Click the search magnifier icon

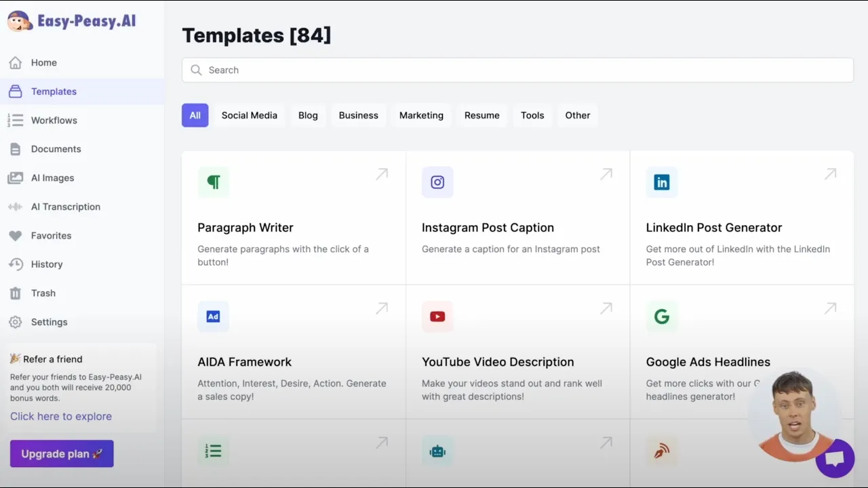pos(196,70)
